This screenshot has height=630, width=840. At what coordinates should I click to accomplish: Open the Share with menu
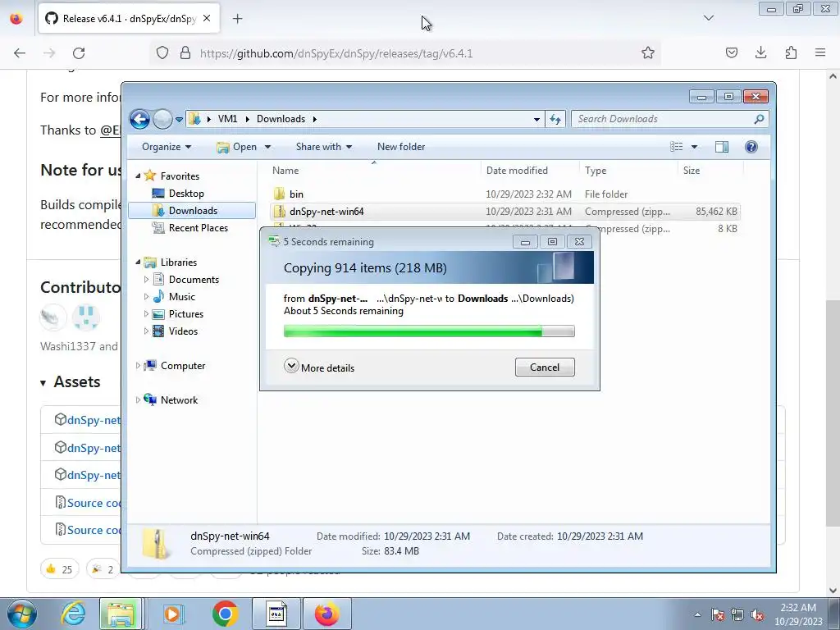pyautogui.click(x=323, y=147)
